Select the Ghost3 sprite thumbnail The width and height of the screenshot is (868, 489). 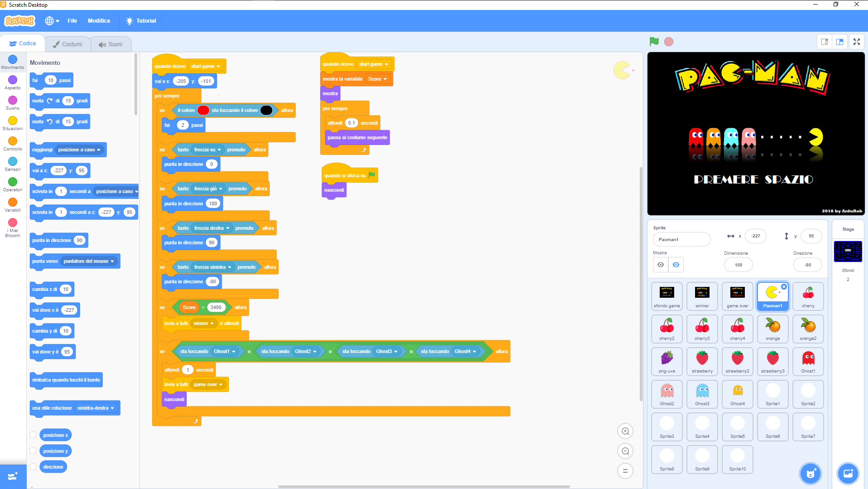702,394
